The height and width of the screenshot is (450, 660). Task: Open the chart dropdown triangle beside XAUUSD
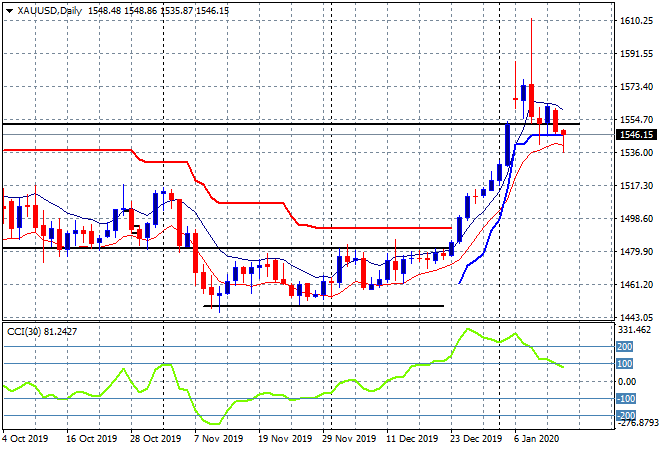point(9,11)
